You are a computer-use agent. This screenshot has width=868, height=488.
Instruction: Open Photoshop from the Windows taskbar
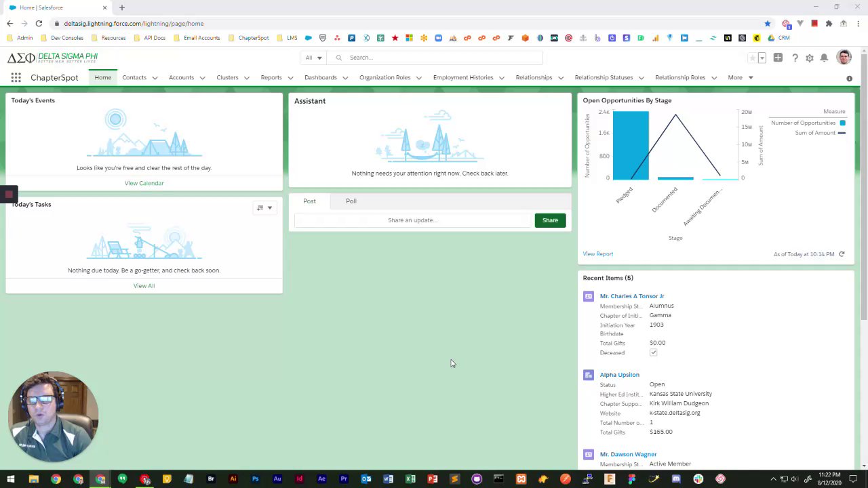[x=255, y=479]
